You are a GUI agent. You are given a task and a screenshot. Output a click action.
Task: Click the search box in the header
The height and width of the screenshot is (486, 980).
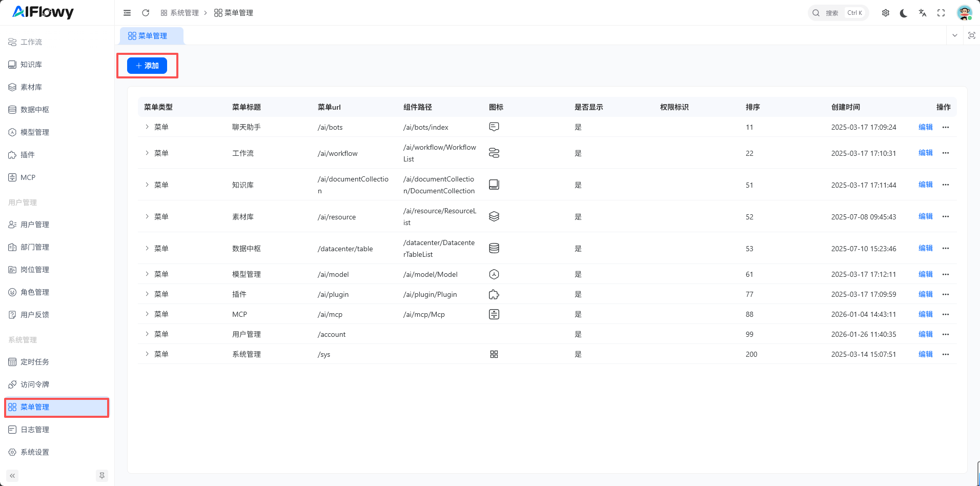838,13
